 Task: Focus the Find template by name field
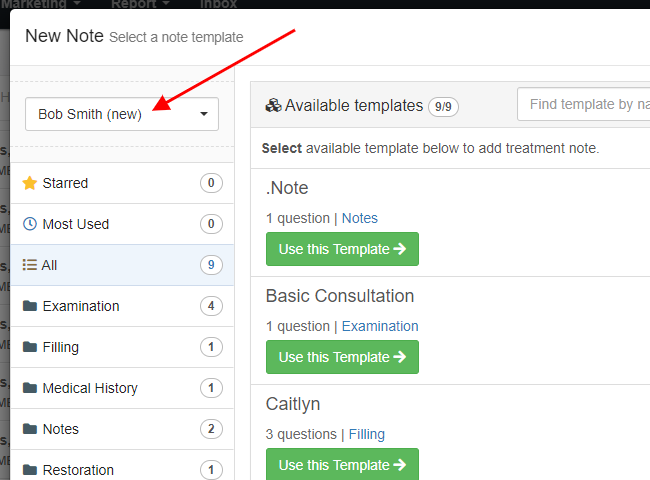tap(584, 104)
